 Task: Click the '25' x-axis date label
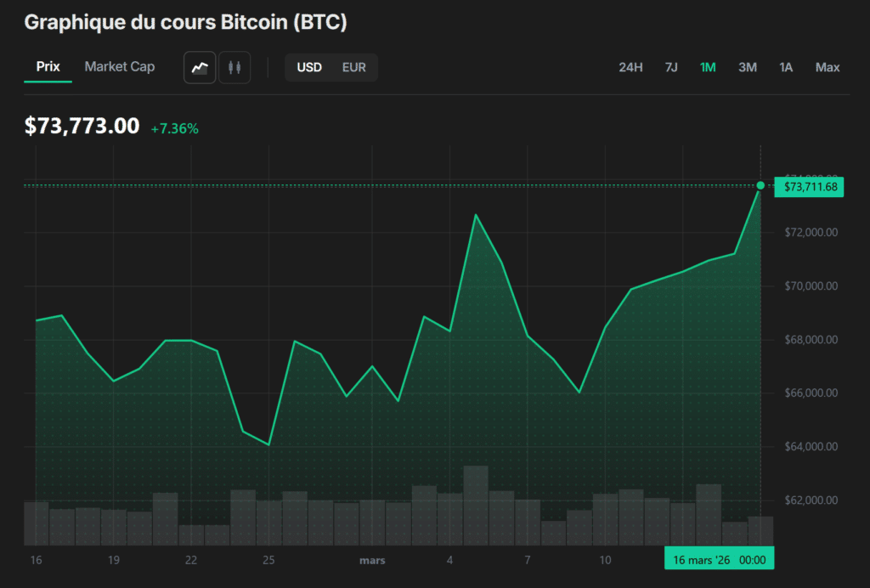click(x=268, y=560)
